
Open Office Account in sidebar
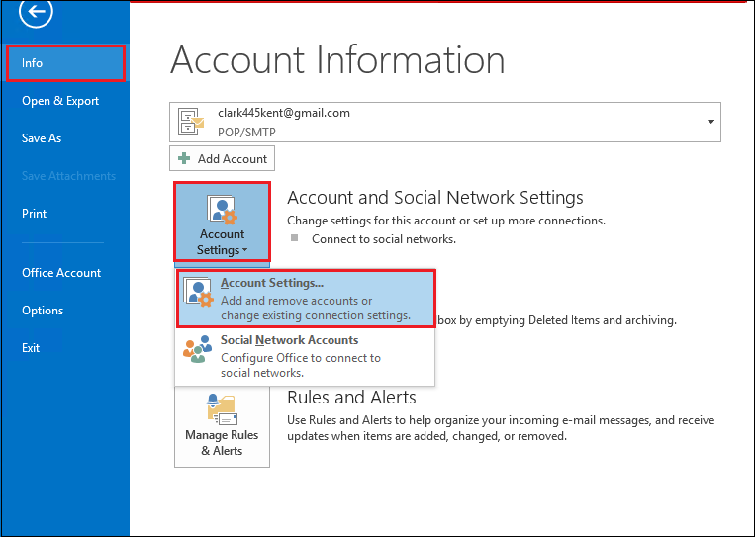pyautogui.click(x=61, y=273)
